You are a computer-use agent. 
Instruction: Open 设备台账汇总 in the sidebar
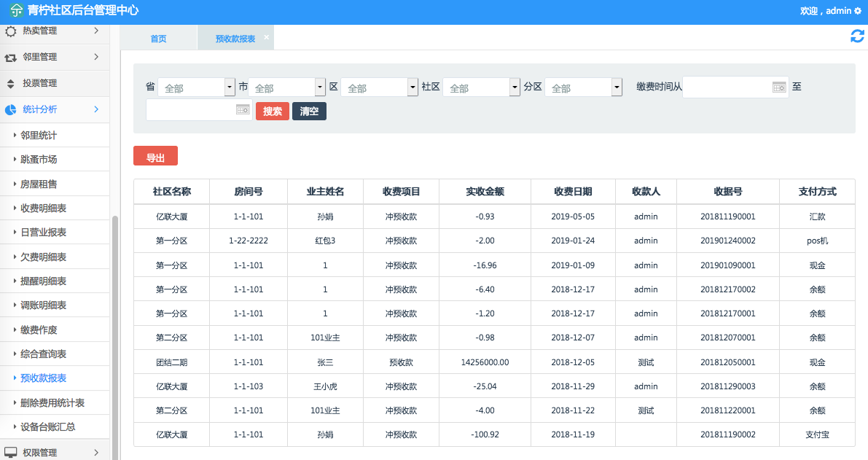47,426
